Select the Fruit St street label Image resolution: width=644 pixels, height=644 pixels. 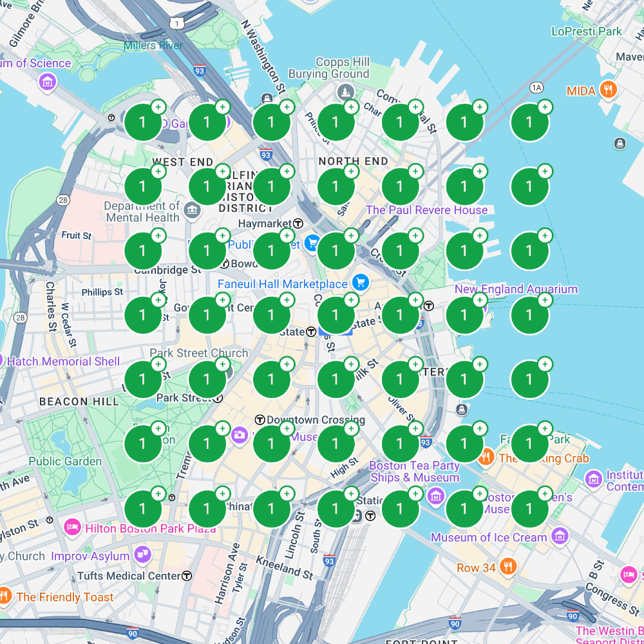click(x=77, y=235)
